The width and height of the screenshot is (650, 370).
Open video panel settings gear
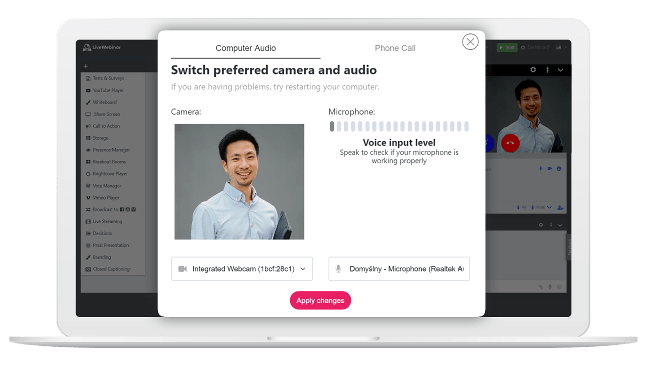click(533, 70)
